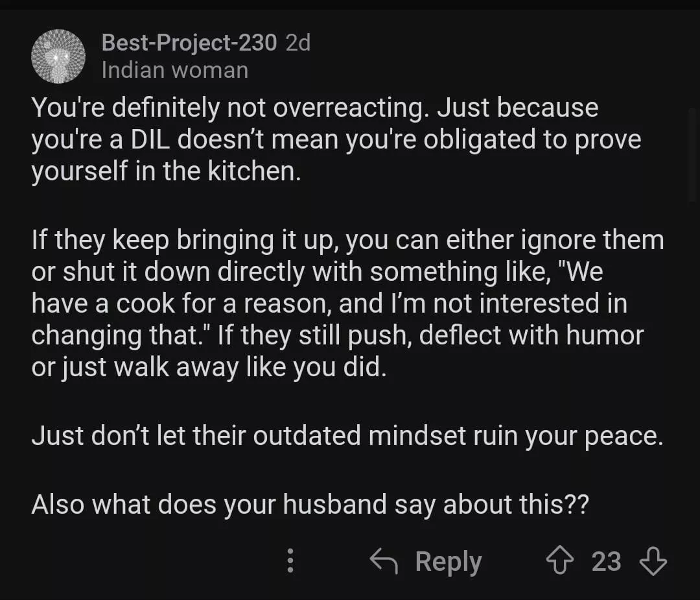The image size is (700, 600).
Task: Click the reply arrow icon
Action: (x=383, y=560)
